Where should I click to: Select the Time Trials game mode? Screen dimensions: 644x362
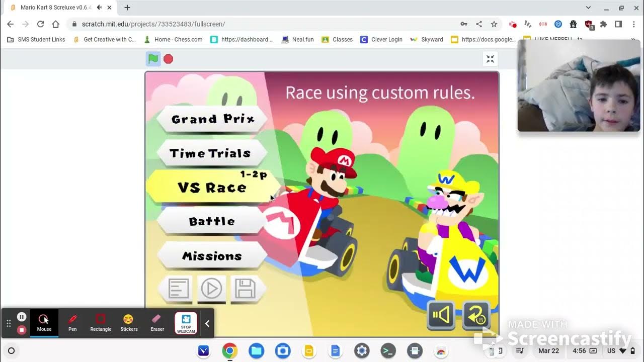coord(211,153)
